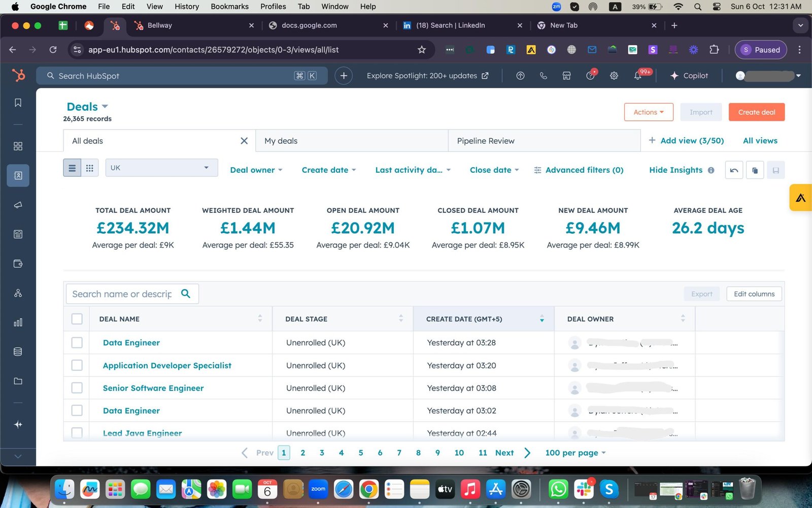812x508 pixels.
Task: Open info icon beside Hide Insights
Action: 711,170
